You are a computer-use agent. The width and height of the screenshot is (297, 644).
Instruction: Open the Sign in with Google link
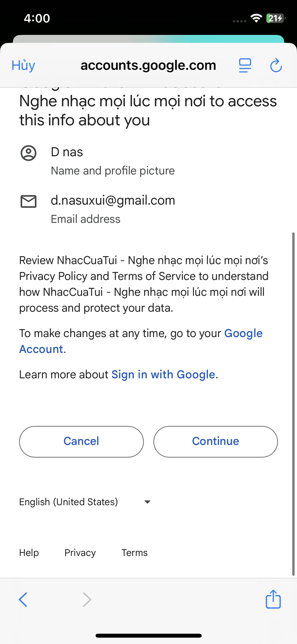point(163,375)
